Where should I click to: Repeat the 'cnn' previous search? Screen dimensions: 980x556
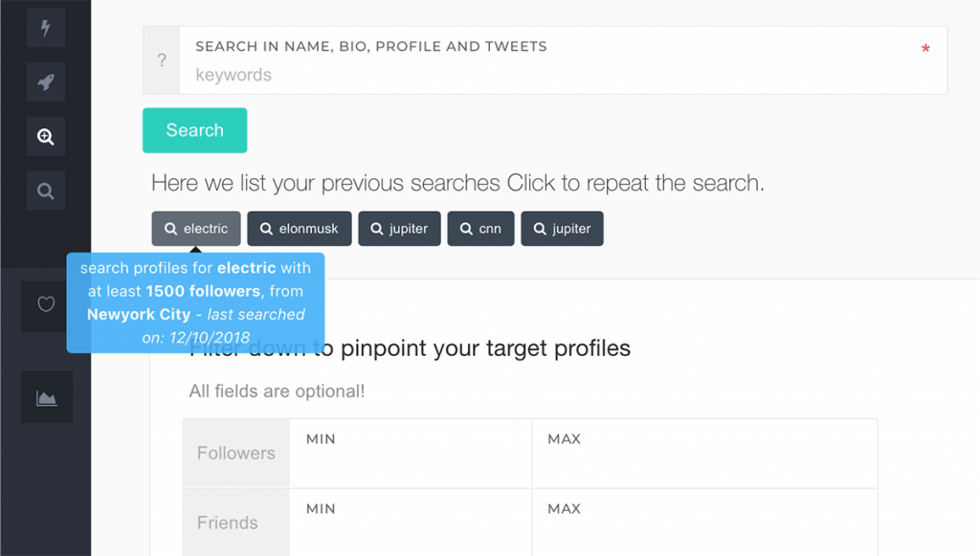coord(480,229)
